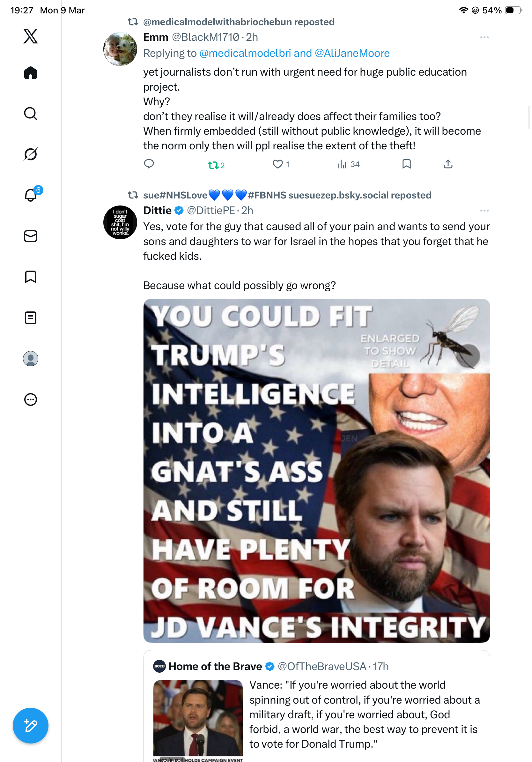Open Bookmarks in the sidebar
Image resolution: width=532 pixels, height=762 pixels.
coord(31,277)
